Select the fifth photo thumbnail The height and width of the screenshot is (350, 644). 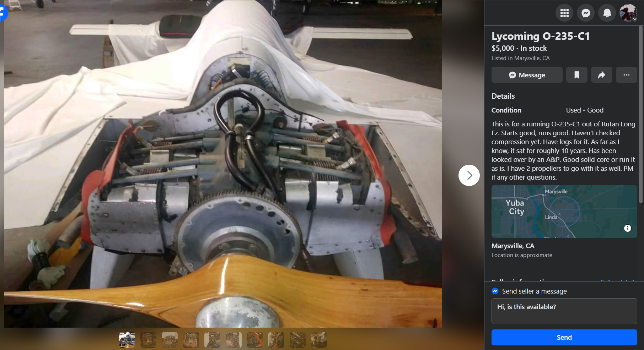point(212,340)
